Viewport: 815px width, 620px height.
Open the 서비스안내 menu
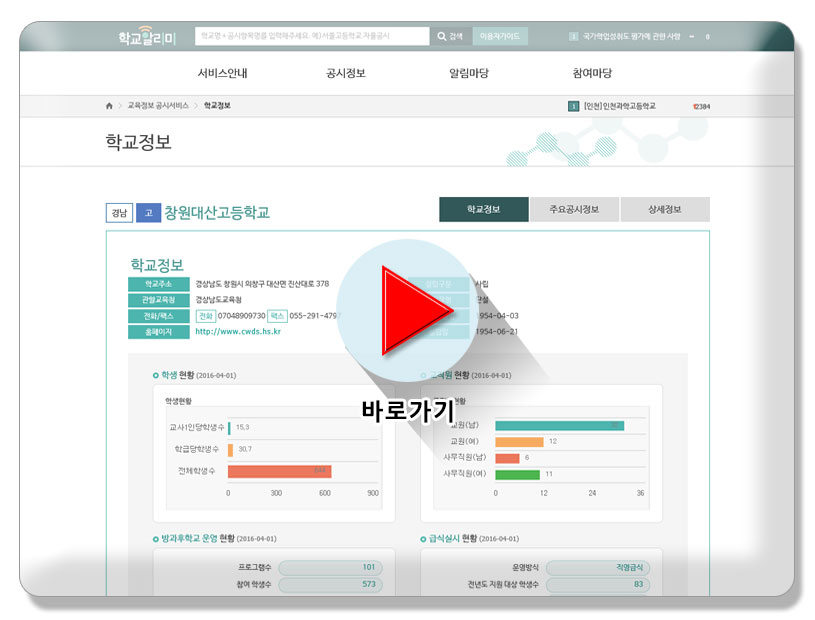pos(222,73)
